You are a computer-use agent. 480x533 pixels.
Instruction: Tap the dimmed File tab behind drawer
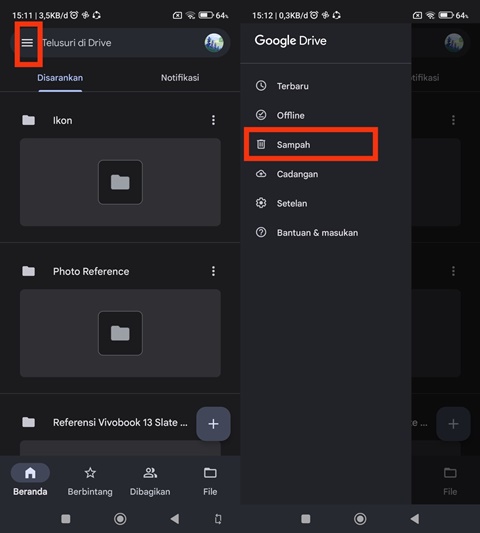[x=450, y=481]
